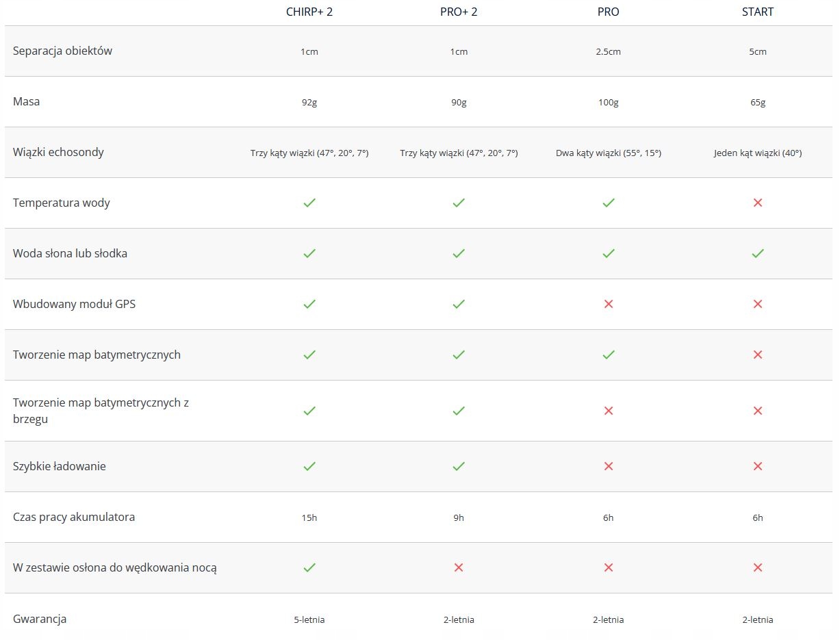Click the Wiązki echosondy row label
The image size is (840, 640).
tap(58, 152)
